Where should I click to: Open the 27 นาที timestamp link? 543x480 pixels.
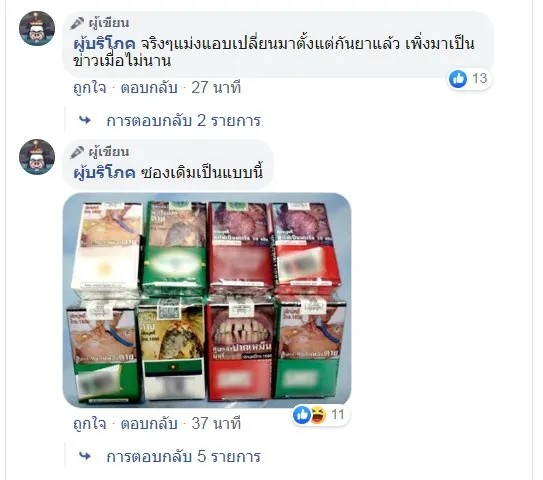[x=216, y=88]
